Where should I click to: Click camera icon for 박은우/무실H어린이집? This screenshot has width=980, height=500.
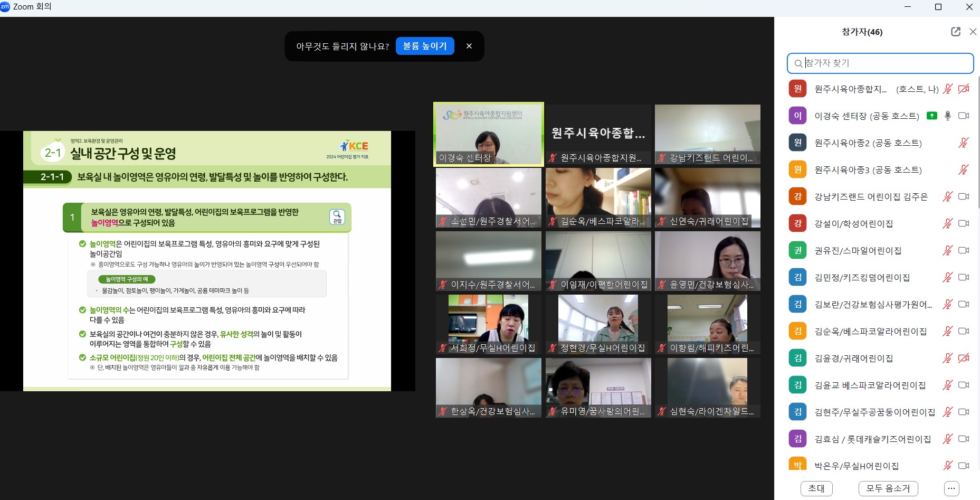point(964,466)
